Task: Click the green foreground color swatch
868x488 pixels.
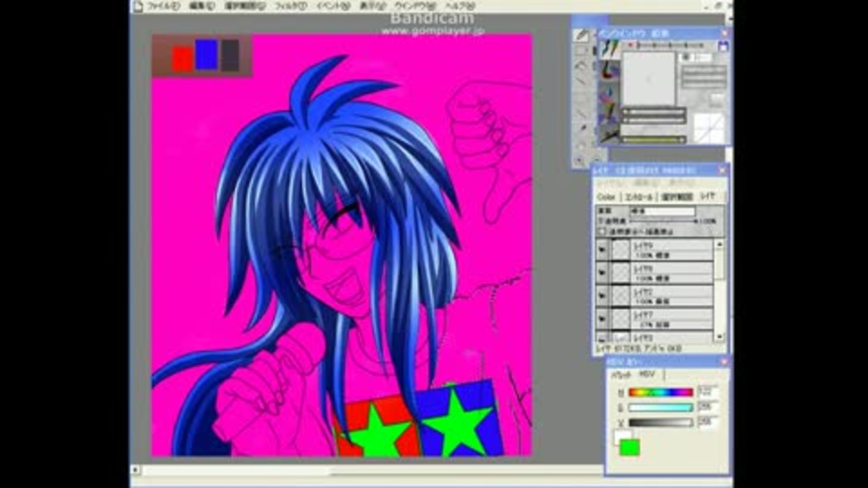Action: 629,447
